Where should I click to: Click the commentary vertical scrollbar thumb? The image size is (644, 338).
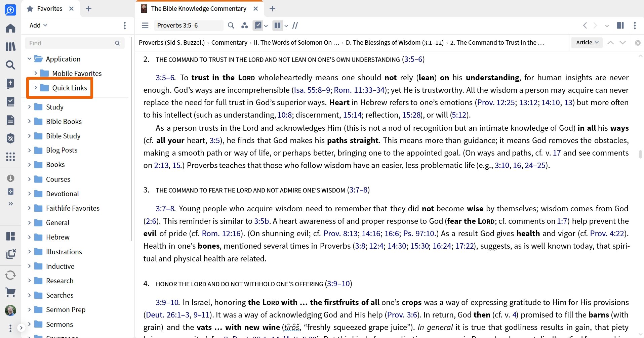640,154
